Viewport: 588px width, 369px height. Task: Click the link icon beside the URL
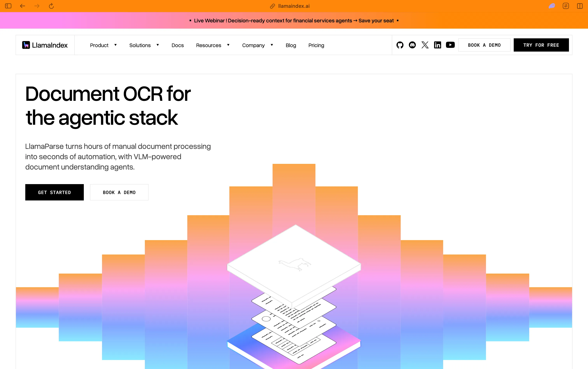click(272, 6)
